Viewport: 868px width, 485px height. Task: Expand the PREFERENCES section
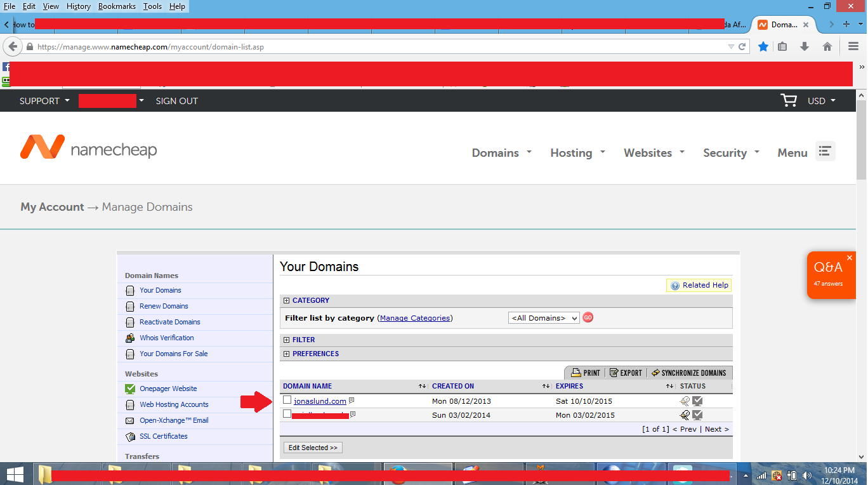(x=287, y=354)
